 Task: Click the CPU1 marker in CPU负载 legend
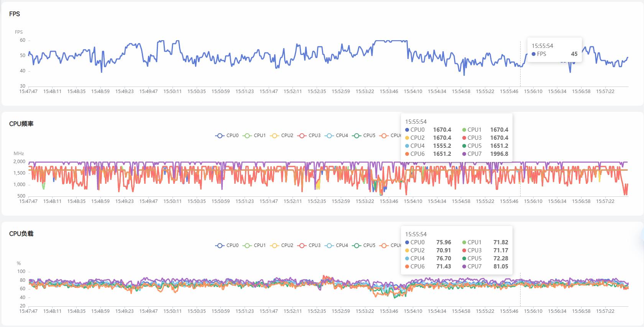(x=247, y=245)
